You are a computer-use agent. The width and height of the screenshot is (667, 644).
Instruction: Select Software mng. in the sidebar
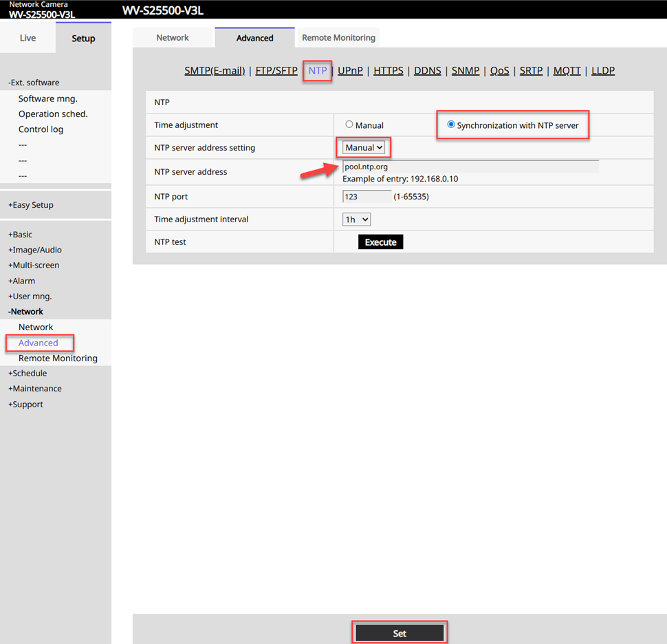pyautogui.click(x=47, y=98)
